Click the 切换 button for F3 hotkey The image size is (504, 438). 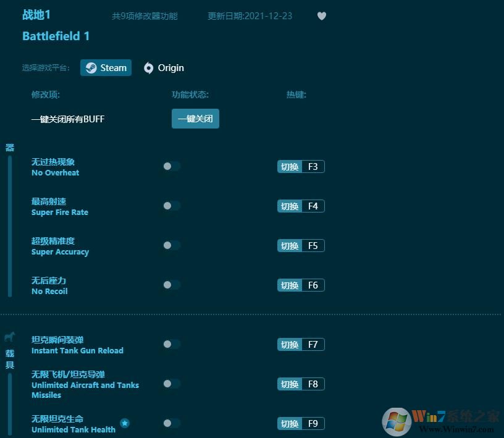[290, 167]
